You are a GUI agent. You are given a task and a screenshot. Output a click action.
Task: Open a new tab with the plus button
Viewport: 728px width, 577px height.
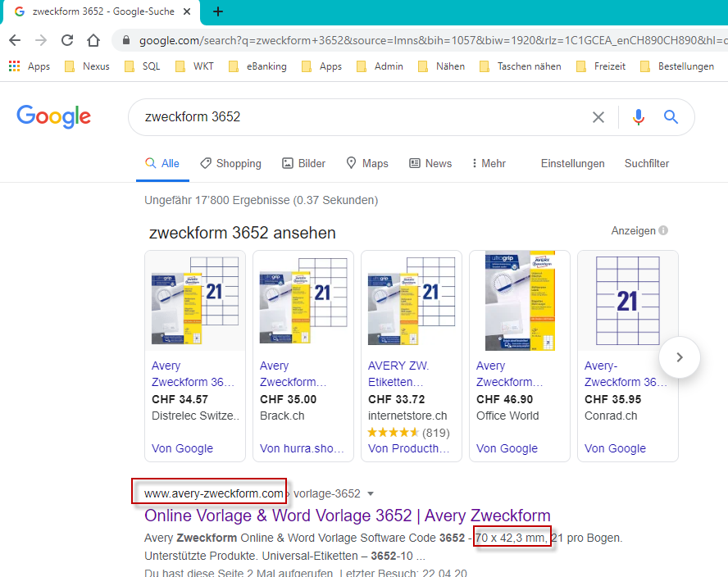[x=218, y=11]
